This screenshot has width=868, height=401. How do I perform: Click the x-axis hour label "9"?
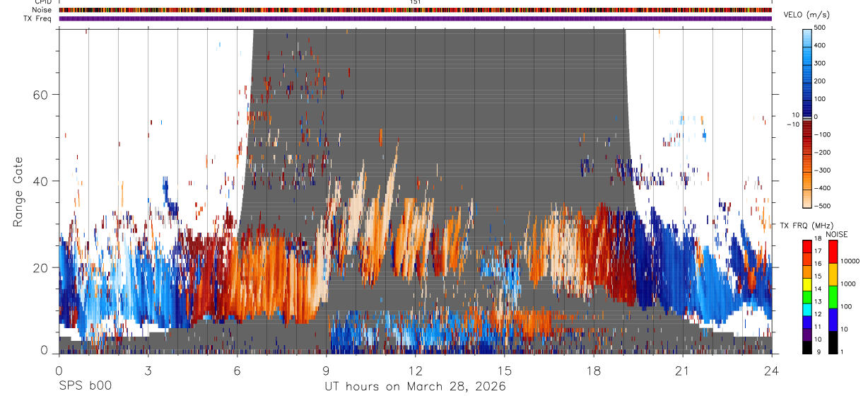[326, 370]
